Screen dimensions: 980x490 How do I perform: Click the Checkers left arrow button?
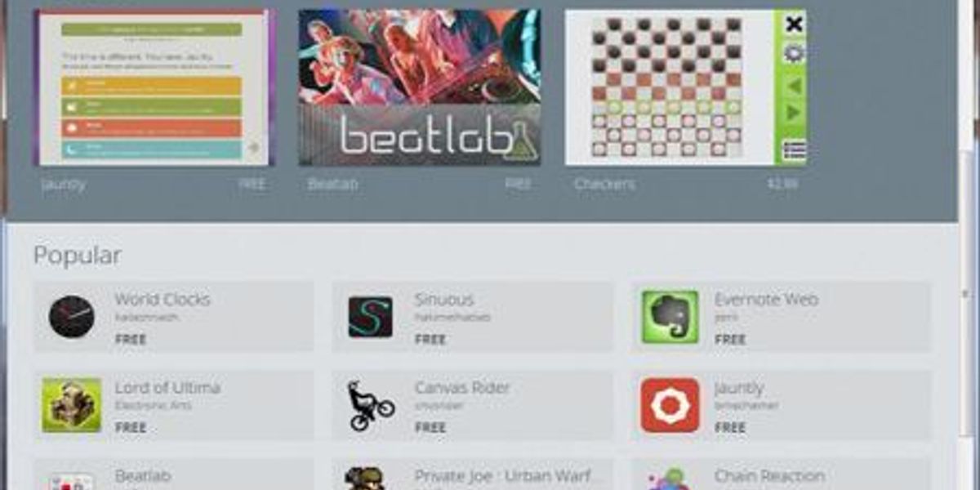[x=793, y=85]
